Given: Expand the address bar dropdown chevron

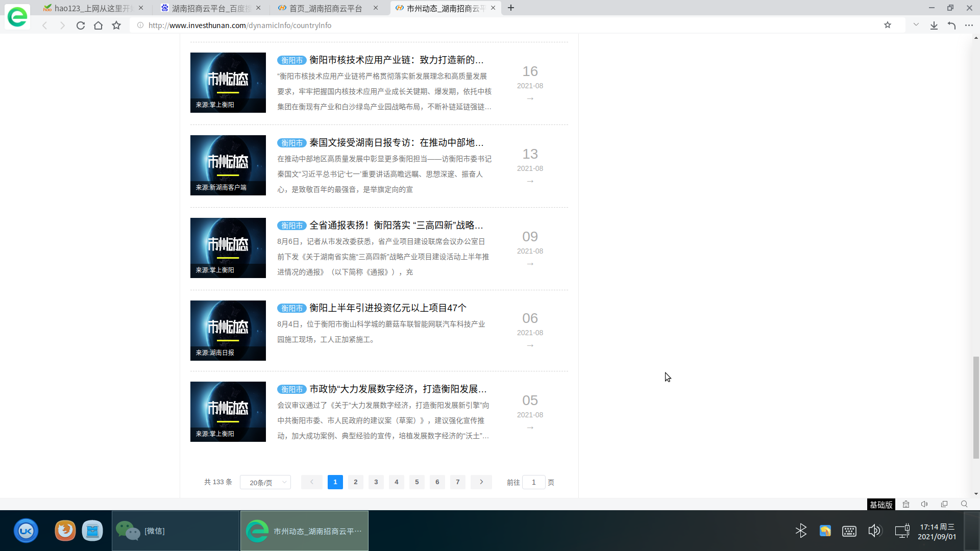Looking at the screenshot, I should (916, 24).
